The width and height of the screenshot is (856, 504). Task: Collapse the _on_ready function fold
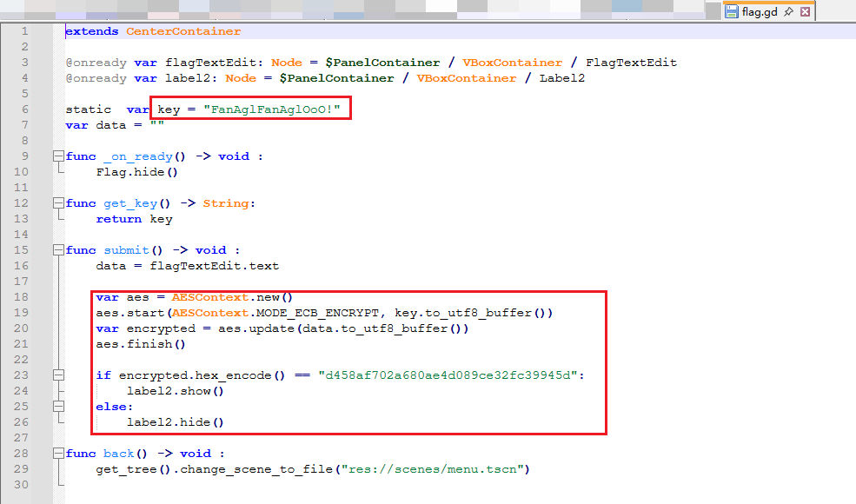(x=58, y=156)
